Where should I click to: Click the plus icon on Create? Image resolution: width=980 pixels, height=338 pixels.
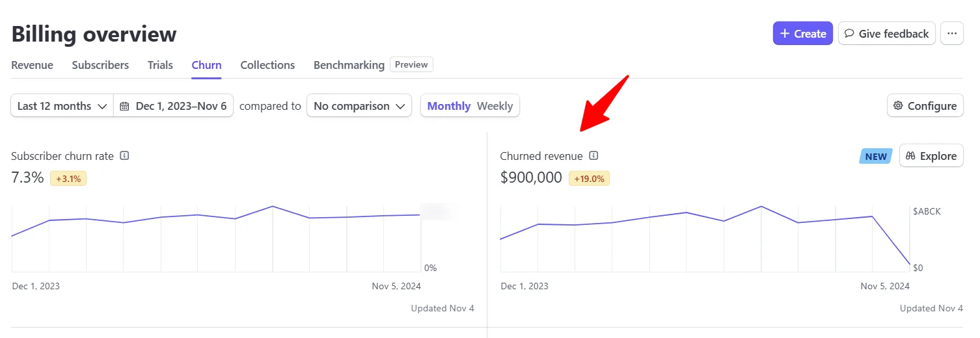click(x=785, y=34)
